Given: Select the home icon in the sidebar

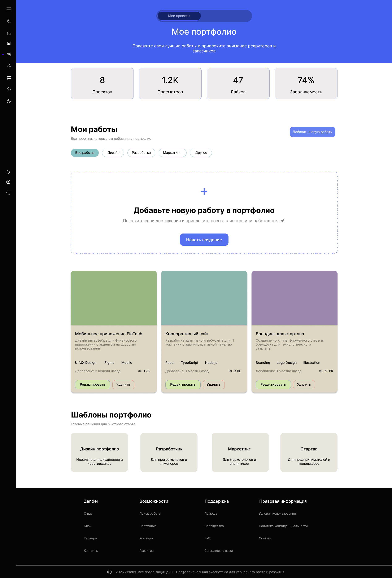Looking at the screenshot, I should (x=9, y=33).
